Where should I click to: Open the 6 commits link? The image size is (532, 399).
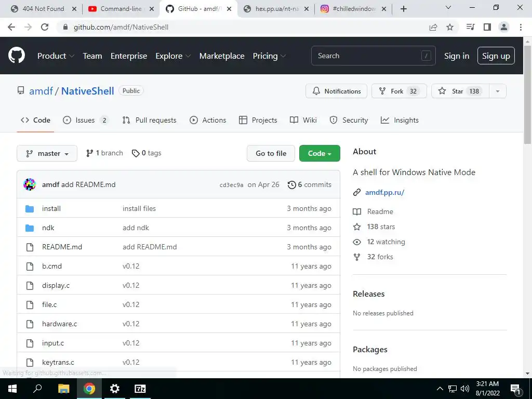310,185
